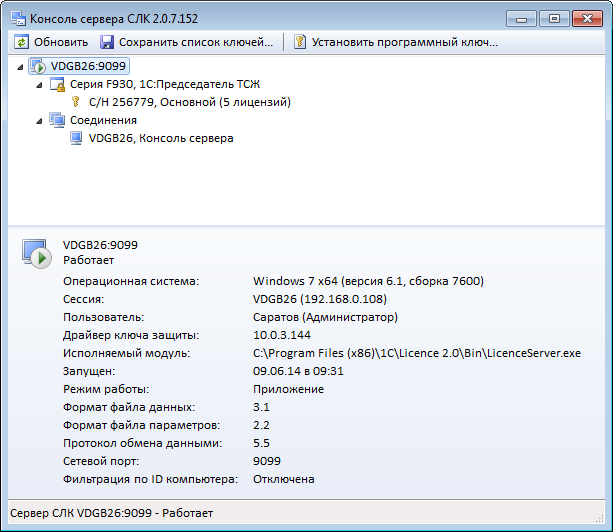This screenshot has height=532, width=613.
Task: Click the Фильтрация по ID компьютера: label
Action: tap(151, 479)
